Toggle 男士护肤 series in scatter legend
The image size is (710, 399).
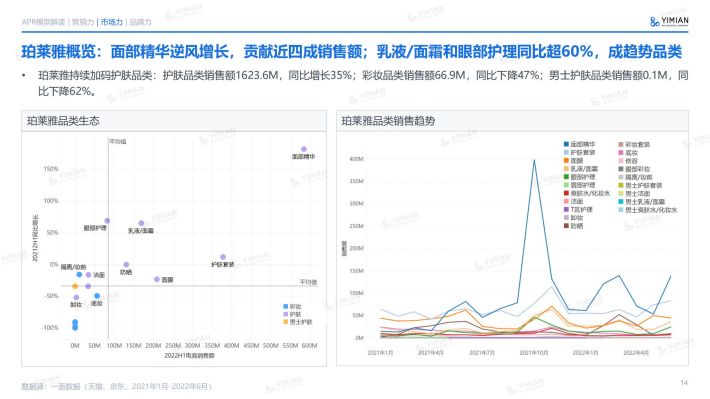coord(297,322)
